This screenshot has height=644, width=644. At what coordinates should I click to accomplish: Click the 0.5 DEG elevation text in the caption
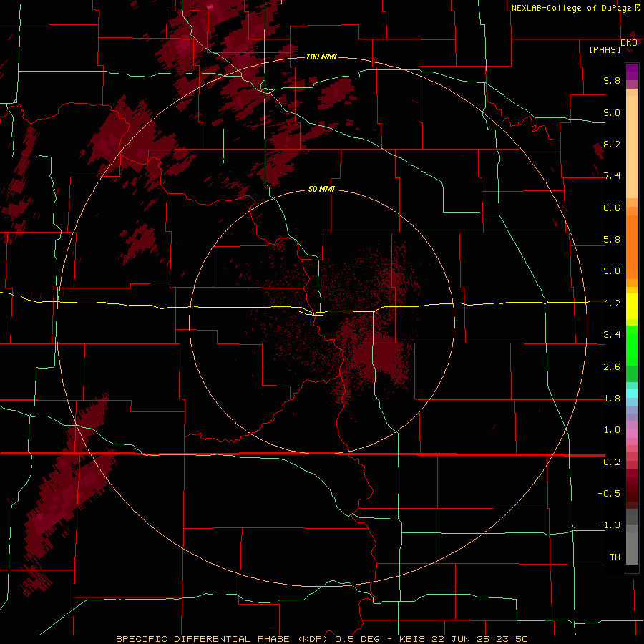point(357,639)
